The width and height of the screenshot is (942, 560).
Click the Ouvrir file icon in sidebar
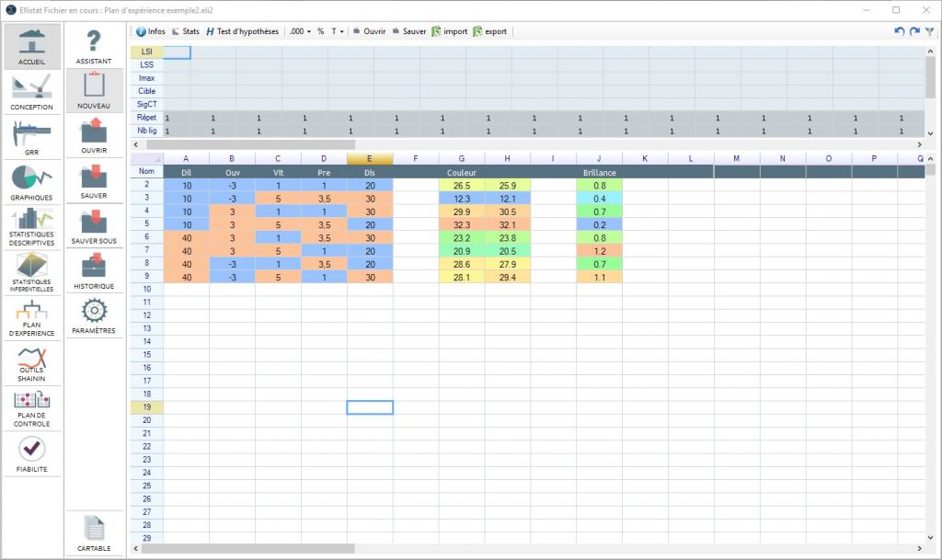94,136
